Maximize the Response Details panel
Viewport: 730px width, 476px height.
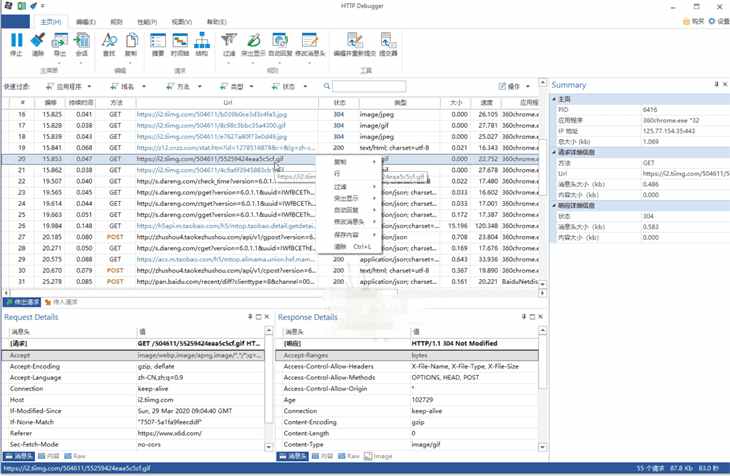[532, 317]
